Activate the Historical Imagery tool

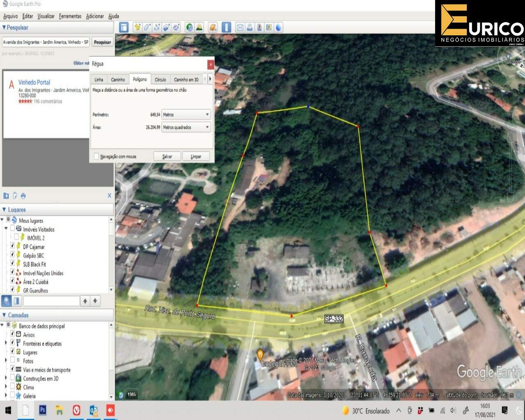pyautogui.click(x=188, y=27)
